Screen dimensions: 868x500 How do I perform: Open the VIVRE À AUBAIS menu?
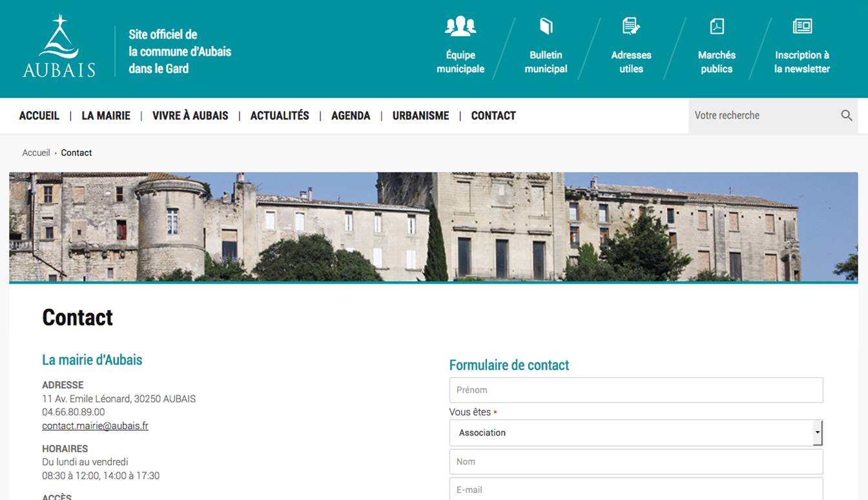coord(191,116)
